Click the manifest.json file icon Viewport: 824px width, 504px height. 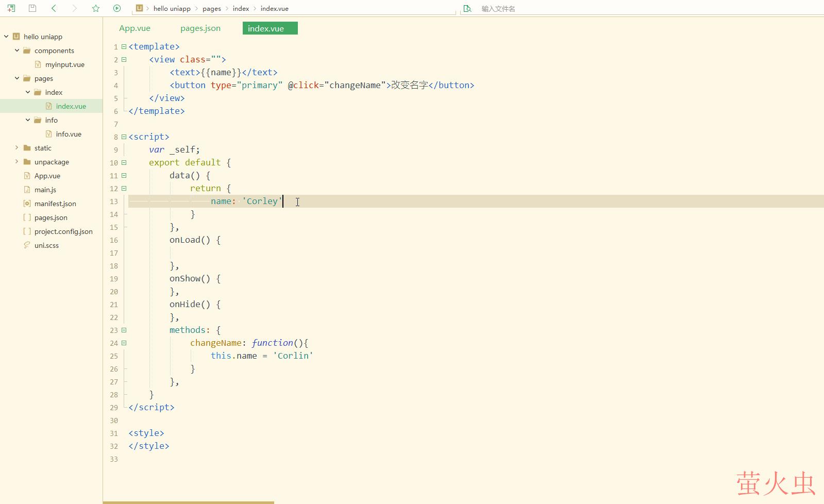(x=27, y=204)
